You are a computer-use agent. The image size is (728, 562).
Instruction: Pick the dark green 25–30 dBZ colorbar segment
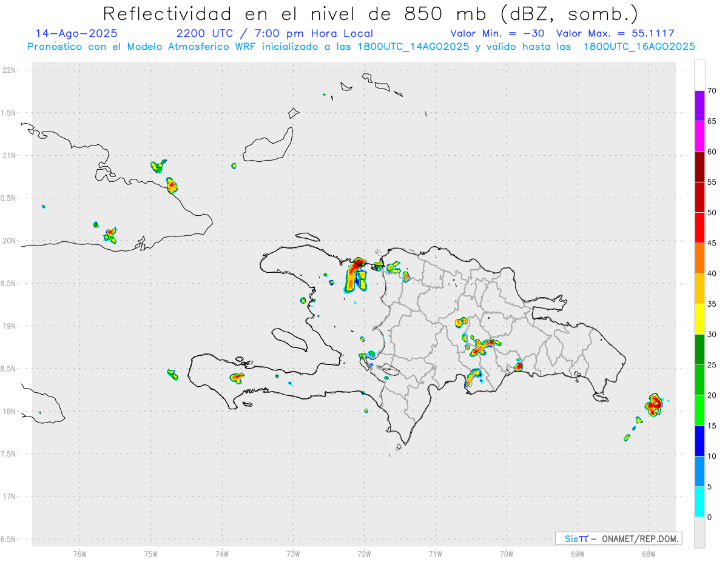pos(699,350)
